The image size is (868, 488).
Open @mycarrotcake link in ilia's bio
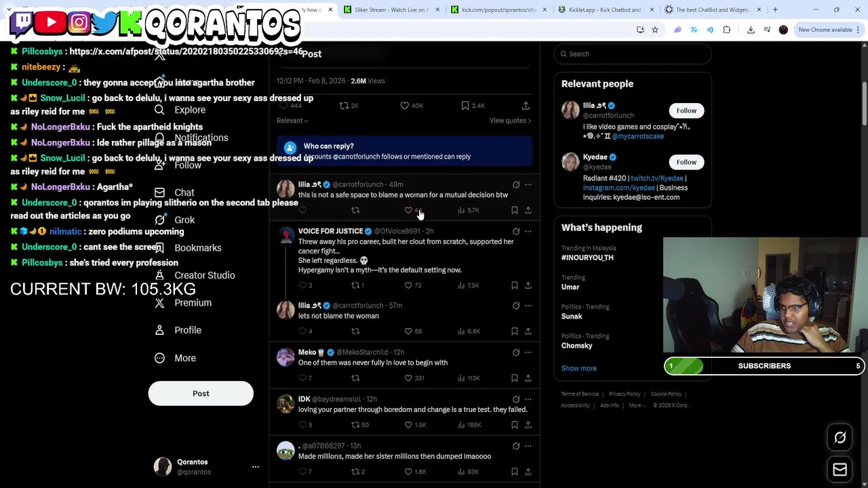pyautogui.click(x=638, y=136)
